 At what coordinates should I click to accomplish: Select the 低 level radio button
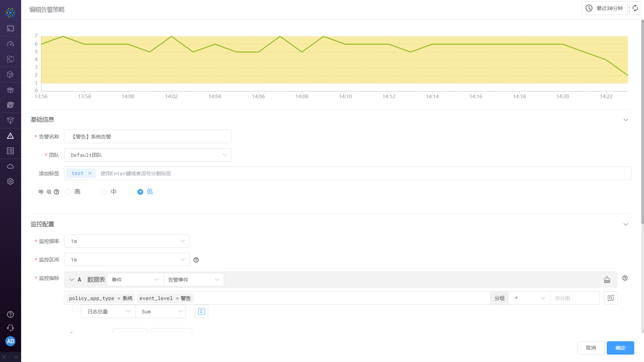point(140,192)
